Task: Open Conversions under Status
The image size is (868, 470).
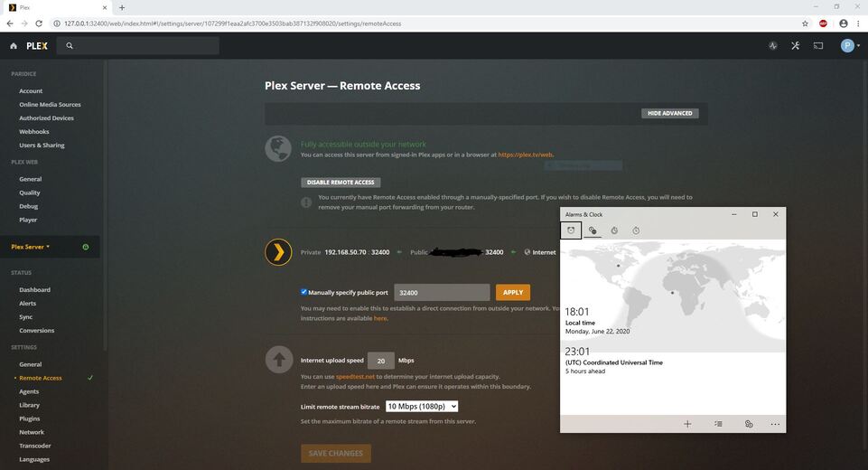Action: click(37, 330)
